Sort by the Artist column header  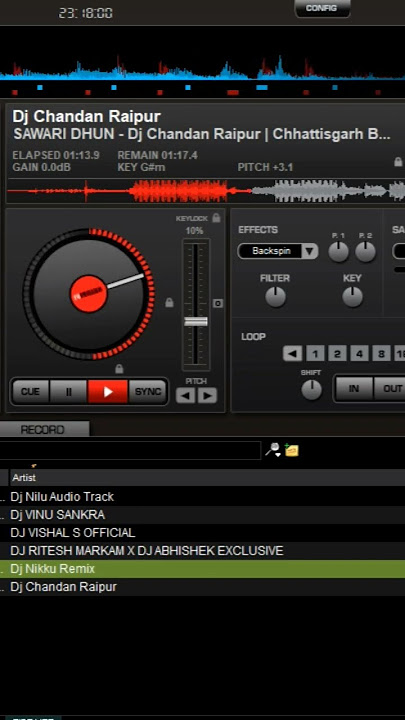point(207,478)
